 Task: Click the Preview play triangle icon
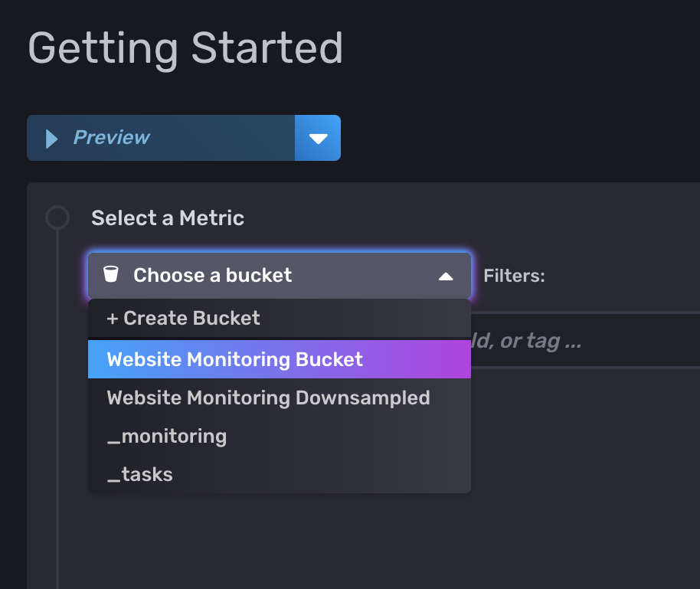(x=52, y=139)
